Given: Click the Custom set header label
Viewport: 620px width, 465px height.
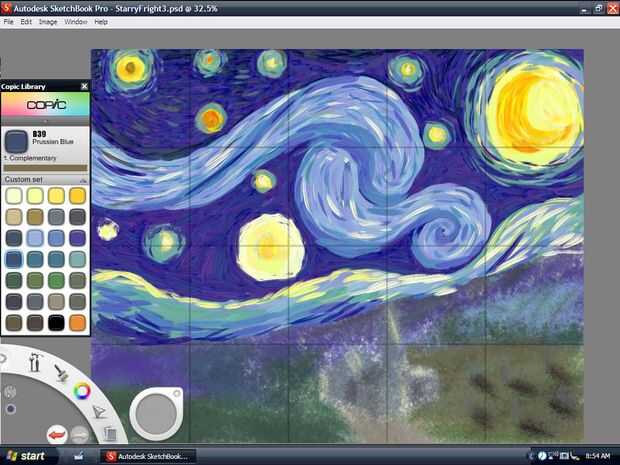Looking at the screenshot, I should click(x=23, y=180).
